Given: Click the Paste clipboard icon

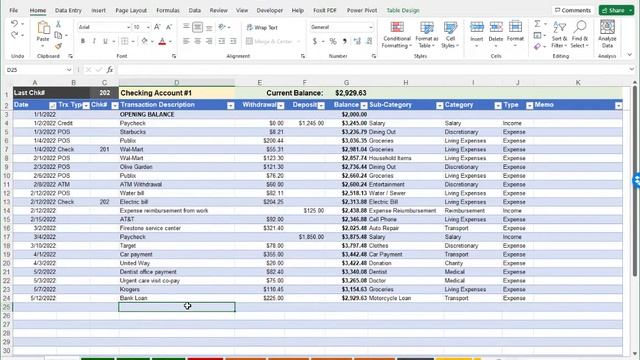Looking at the screenshot, I should (x=43, y=28).
